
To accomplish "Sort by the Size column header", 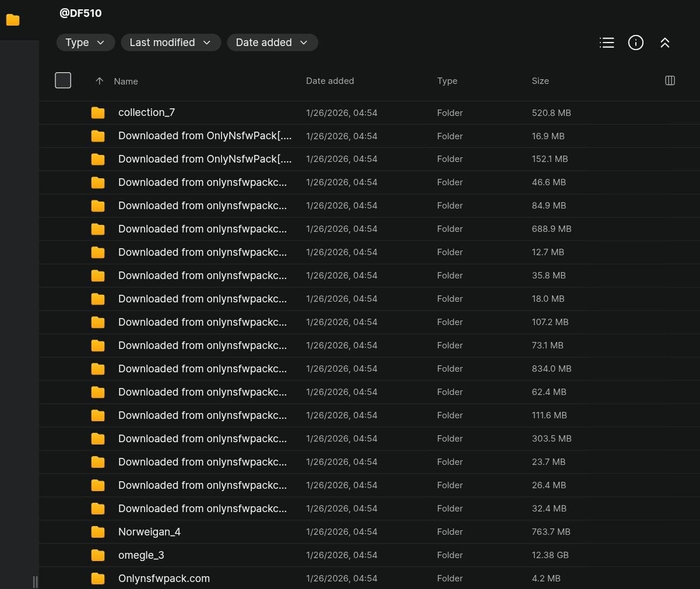I will pos(540,81).
